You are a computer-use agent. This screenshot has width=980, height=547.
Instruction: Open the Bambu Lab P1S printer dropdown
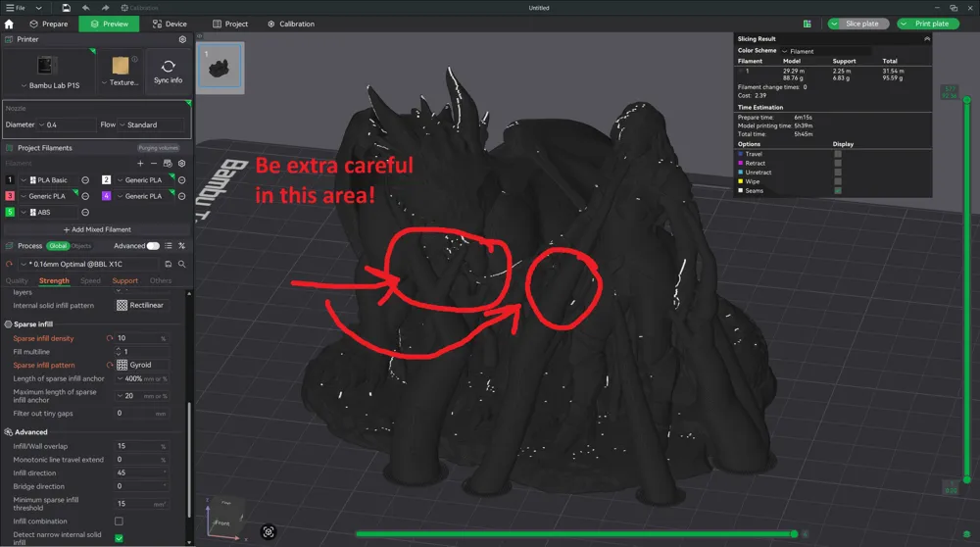[51, 85]
